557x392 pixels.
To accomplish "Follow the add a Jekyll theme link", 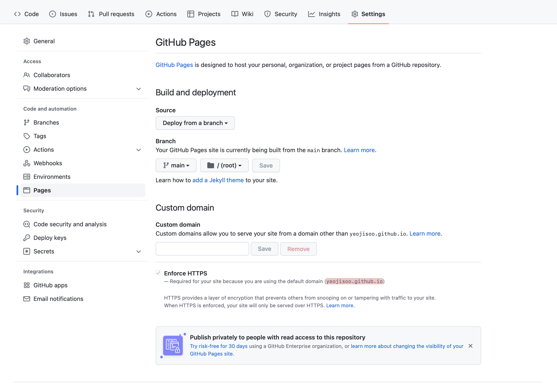I will (218, 180).
